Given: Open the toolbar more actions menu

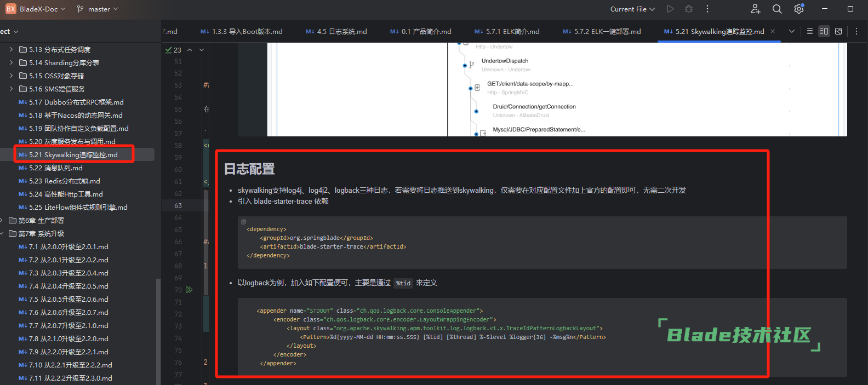Looking at the screenshot, I should pyautogui.click(x=707, y=9).
